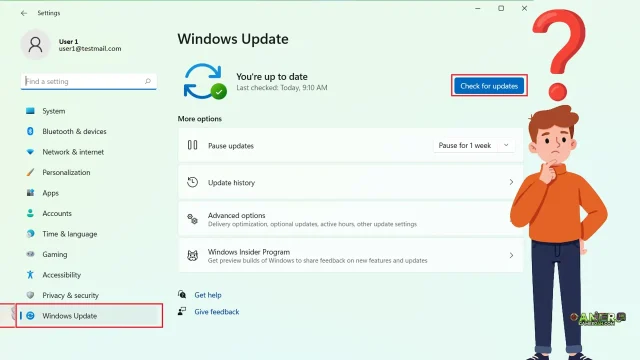Click the Time & language globe icon
This screenshot has height=360, width=640.
click(x=30, y=233)
